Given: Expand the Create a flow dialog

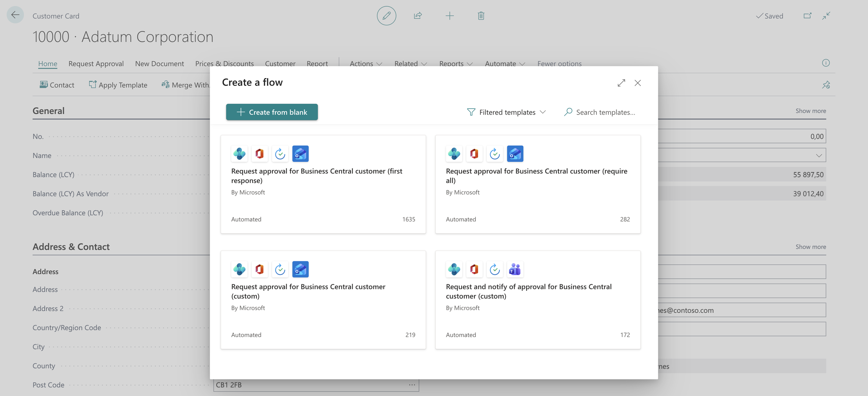Looking at the screenshot, I should pos(621,83).
